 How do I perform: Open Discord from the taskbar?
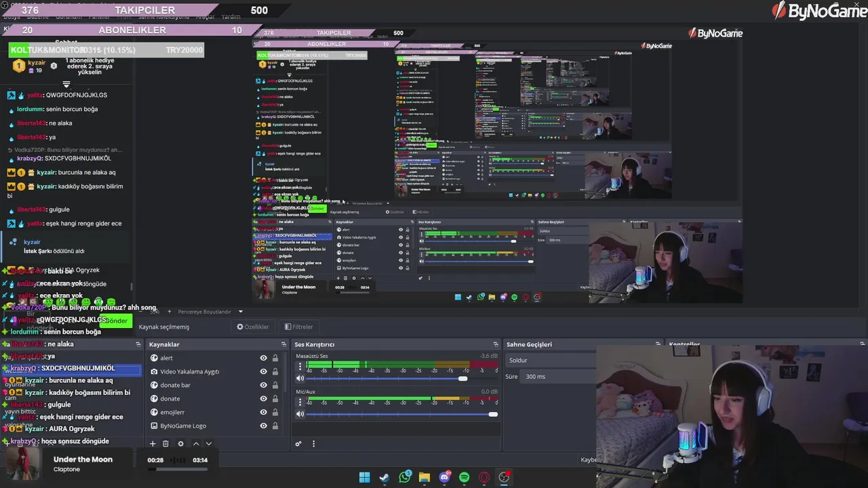(445, 477)
